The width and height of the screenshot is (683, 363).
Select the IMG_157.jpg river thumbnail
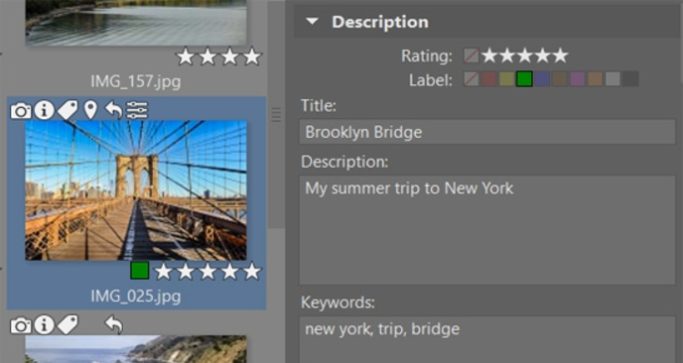136,23
